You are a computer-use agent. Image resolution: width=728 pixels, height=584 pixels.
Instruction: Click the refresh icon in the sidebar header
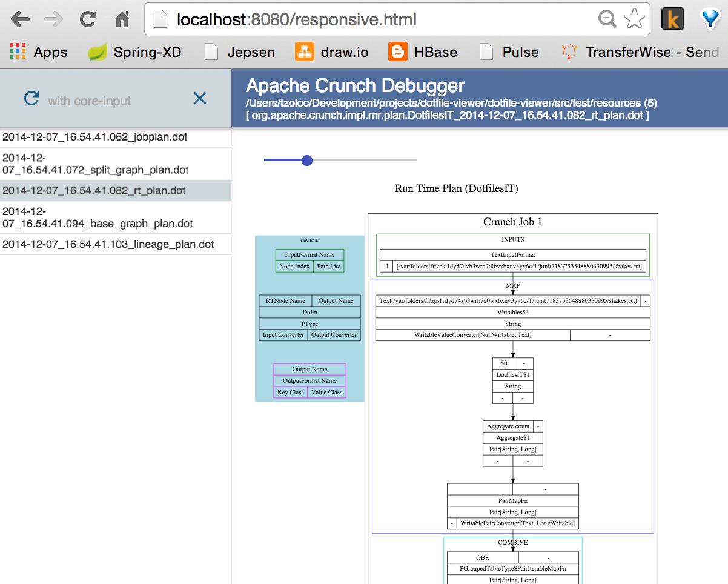point(31,98)
